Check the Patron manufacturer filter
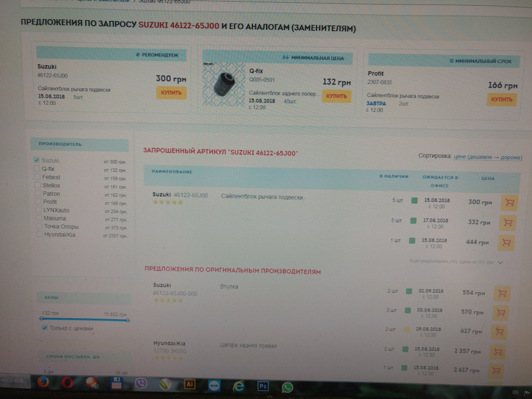This screenshot has height=399, width=532. point(38,193)
